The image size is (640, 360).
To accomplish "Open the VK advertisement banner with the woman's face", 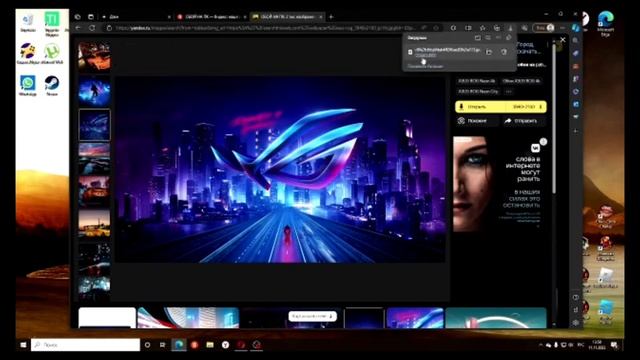I will [x=500, y=184].
